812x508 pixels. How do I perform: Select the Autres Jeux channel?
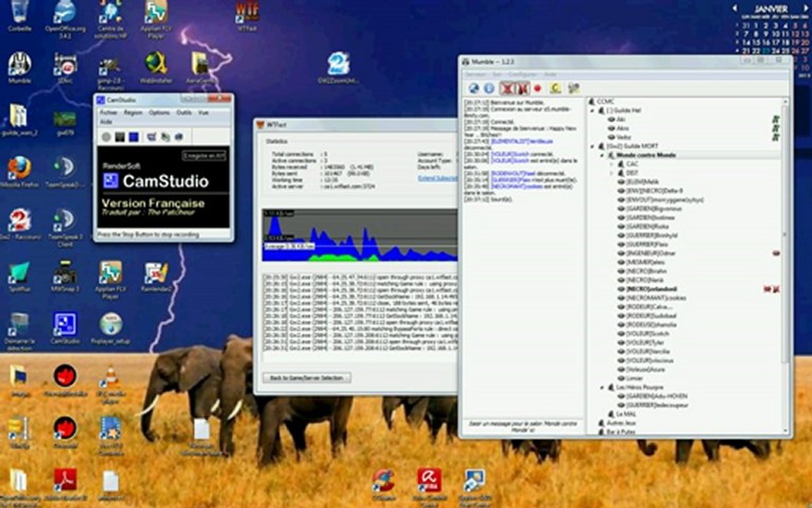point(621,423)
